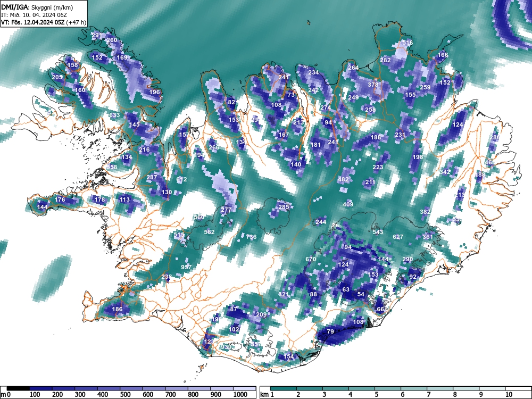Screen dimensions: 532x399
Task: Click the map reading 670
Action: coord(311,259)
